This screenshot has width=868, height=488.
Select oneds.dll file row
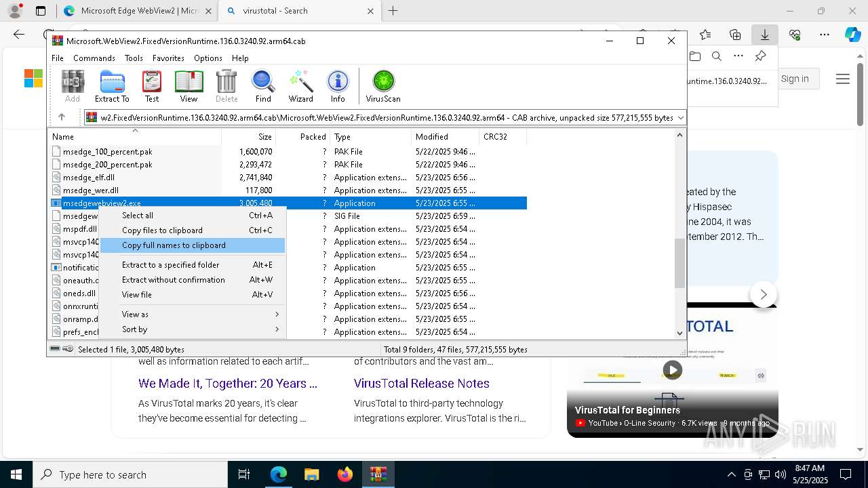75,293
